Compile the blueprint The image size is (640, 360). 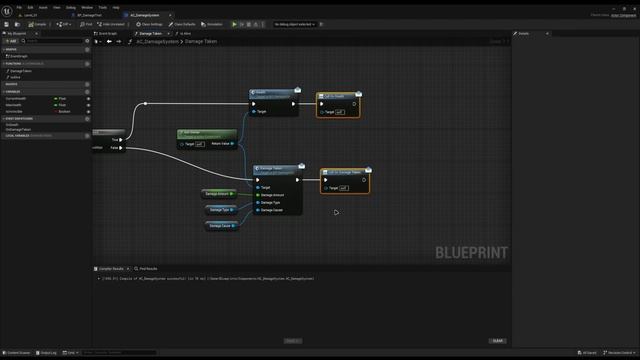(x=38, y=24)
